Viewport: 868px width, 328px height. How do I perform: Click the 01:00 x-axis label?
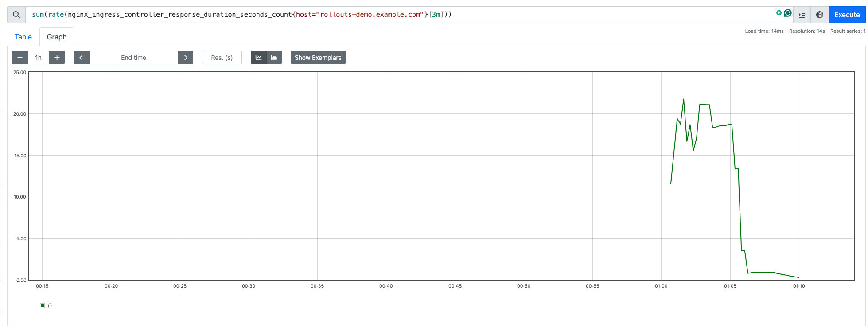[x=661, y=286]
